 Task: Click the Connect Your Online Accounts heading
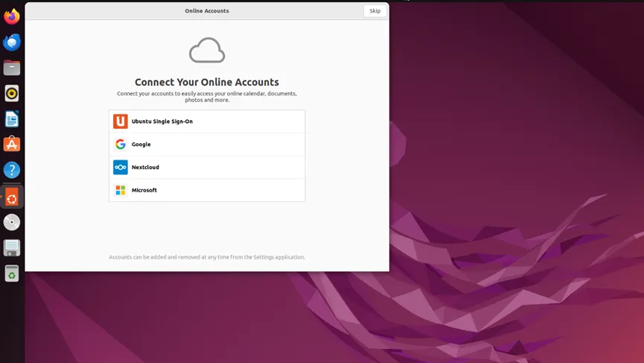point(207,82)
